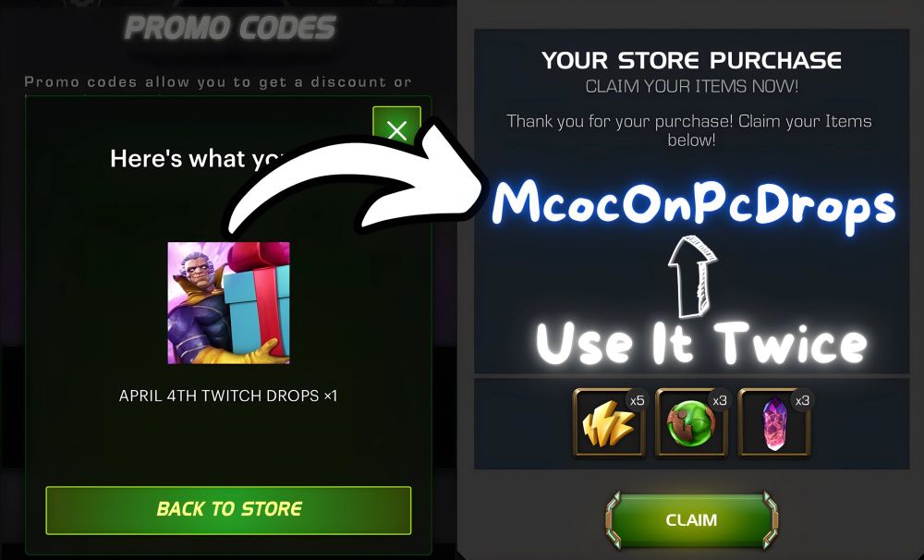Click the McocOnPcDrops promo code text

pos(694,205)
